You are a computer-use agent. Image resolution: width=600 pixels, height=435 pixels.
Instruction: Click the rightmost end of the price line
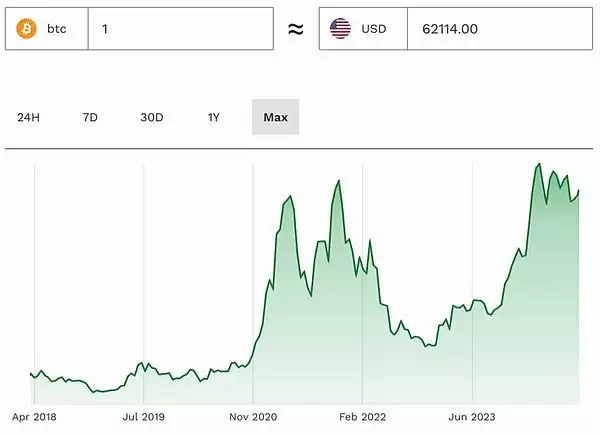click(x=579, y=190)
